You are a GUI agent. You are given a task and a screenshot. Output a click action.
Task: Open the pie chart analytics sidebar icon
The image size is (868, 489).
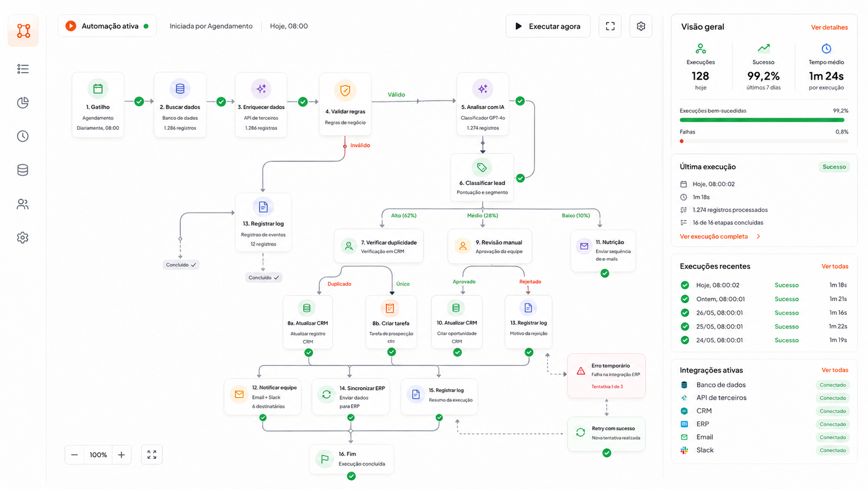coord(23,103)
